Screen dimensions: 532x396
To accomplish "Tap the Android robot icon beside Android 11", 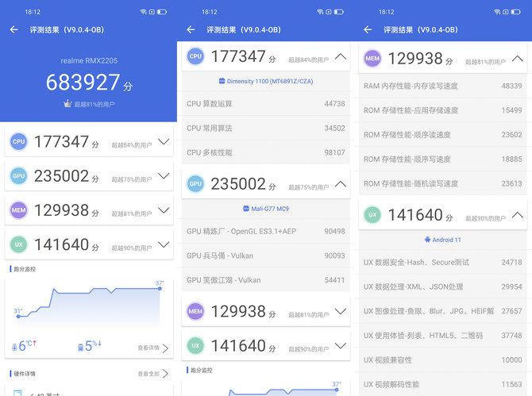I will tap(427, 240).
